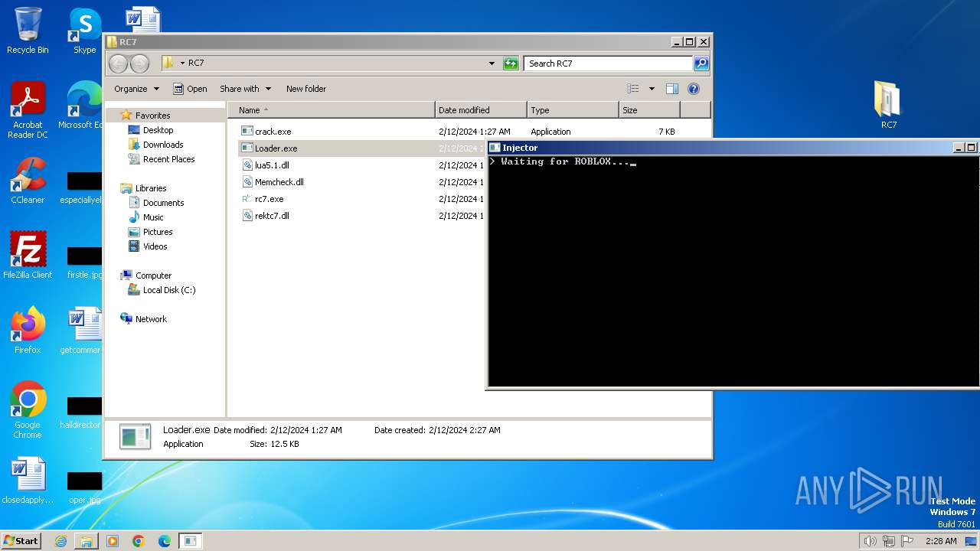The image size is (980, 551).
Task: Sort files by Name column
Action: tap(331, 110)
